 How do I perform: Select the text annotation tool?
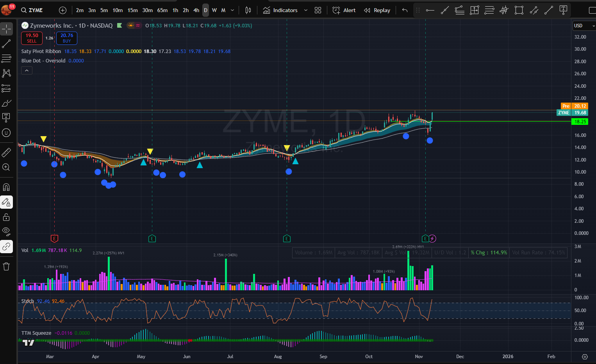pos(7,118)
